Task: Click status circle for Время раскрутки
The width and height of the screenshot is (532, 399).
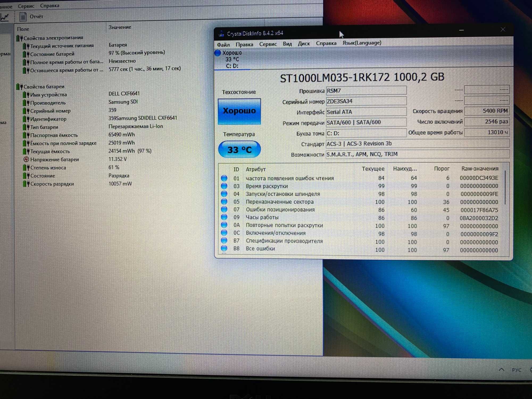Action: [x=224, y=186]
